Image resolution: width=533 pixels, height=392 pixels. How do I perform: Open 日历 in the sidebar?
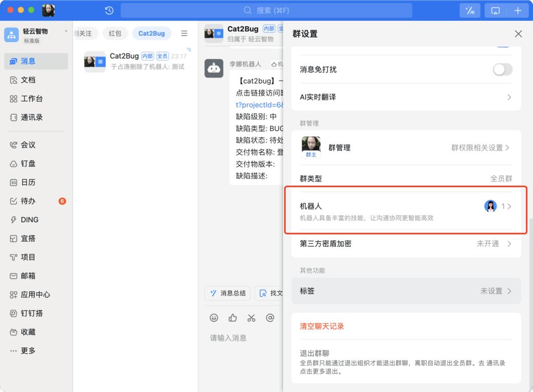click(x=36, y=182)
